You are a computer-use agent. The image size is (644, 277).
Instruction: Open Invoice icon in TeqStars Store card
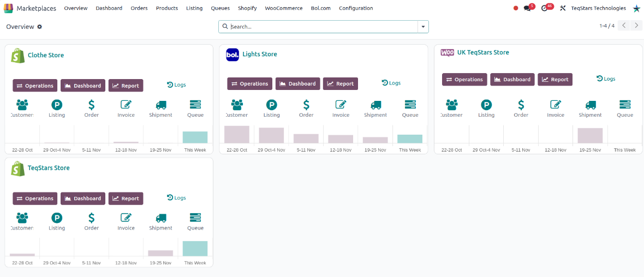[x=126, y=218]
